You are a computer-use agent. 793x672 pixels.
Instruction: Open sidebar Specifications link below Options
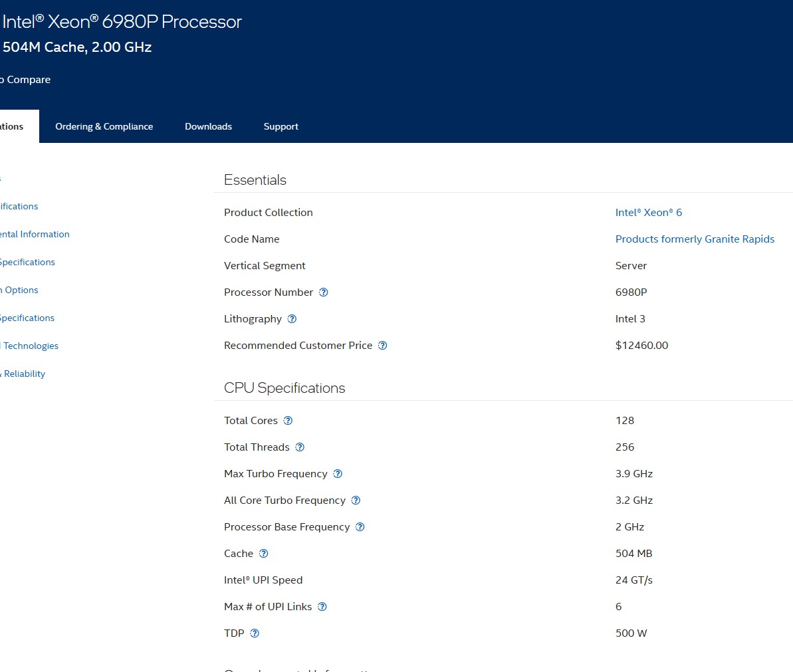click(x=27, y=318)
